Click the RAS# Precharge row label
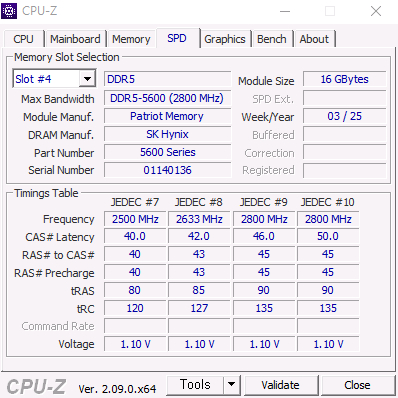The width and height of the screenshot is (398, 398). (x=54, y=273)
